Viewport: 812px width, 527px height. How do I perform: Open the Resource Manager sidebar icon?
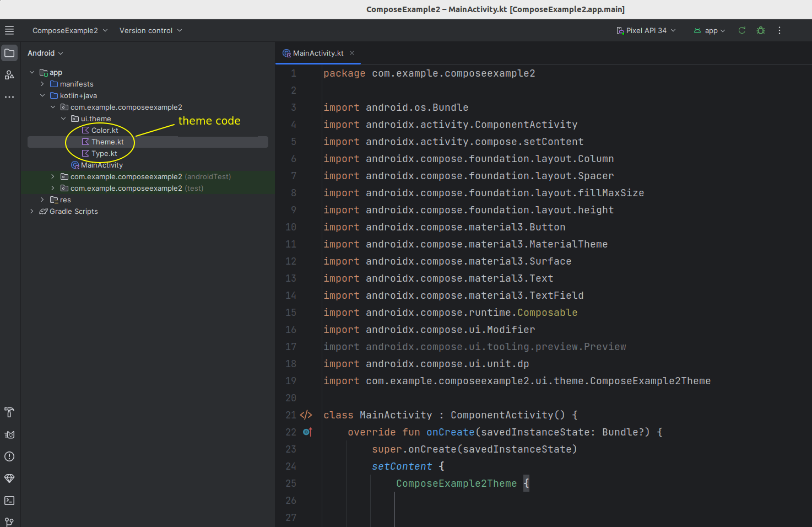(9, 75)
